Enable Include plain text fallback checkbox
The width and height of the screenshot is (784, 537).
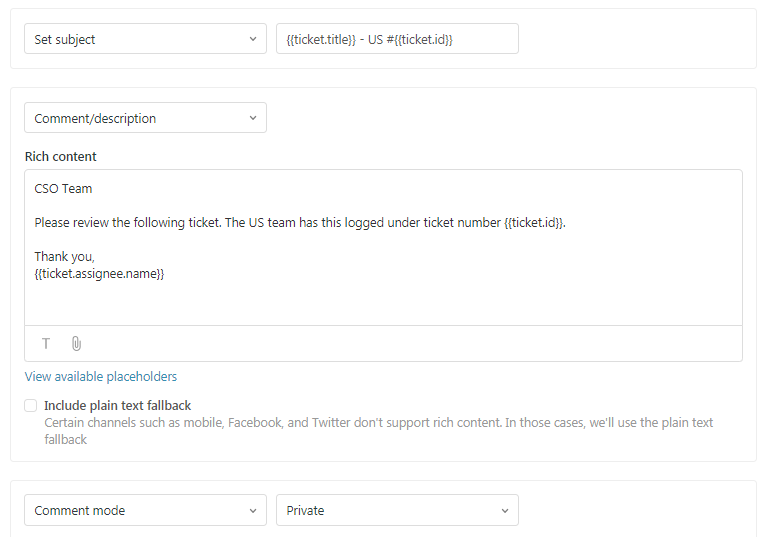coord(31,406)
